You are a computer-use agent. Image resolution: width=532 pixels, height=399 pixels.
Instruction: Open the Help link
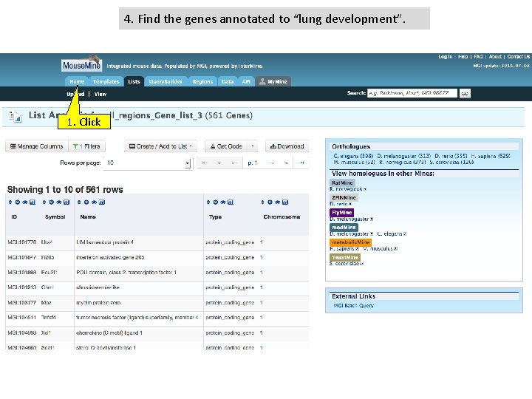(x=463, y=57)
